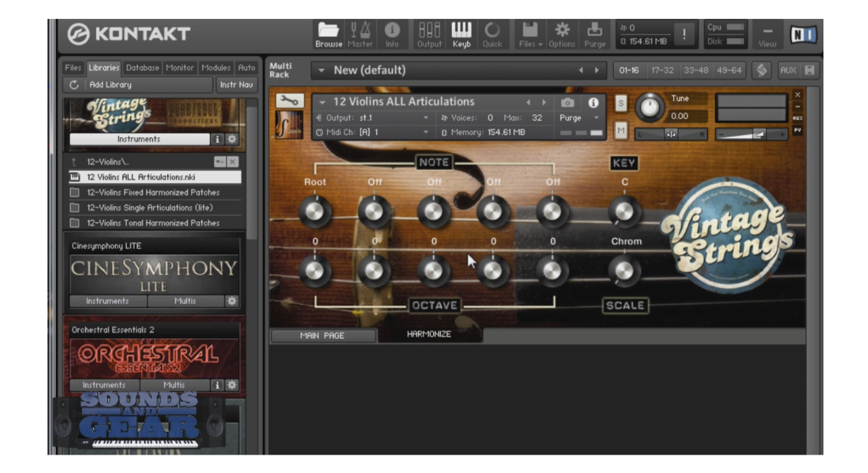Select next multi preset arrow
The height and width of the screenshot is (473, 868).
[597, 70]
